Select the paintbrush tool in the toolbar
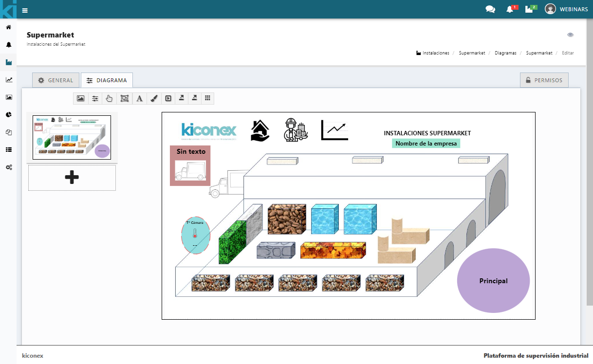The height and width of the screenshot is (364, 593). (x=153, y=98)
